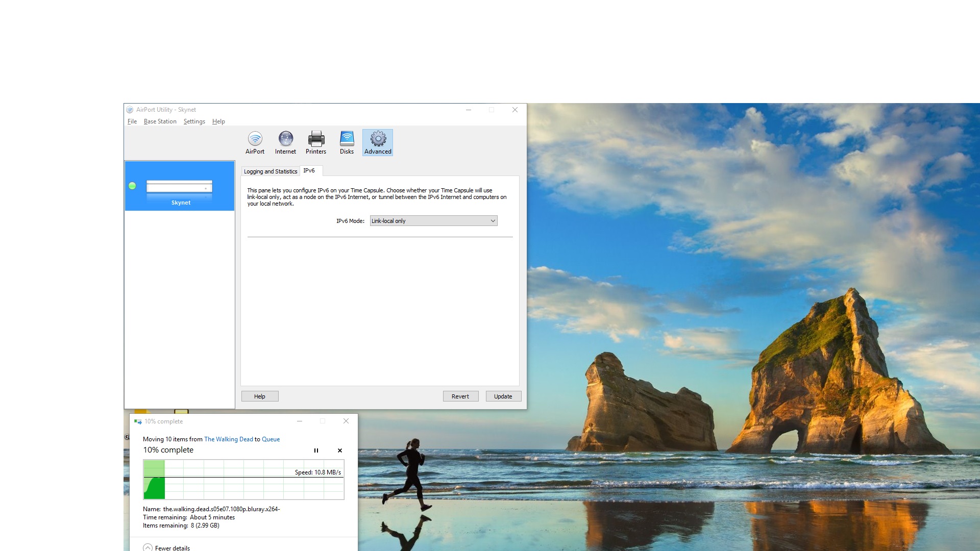The image size is (980, 551).
Task: Click the transfer speed progress graph
Action: [243, 480]
